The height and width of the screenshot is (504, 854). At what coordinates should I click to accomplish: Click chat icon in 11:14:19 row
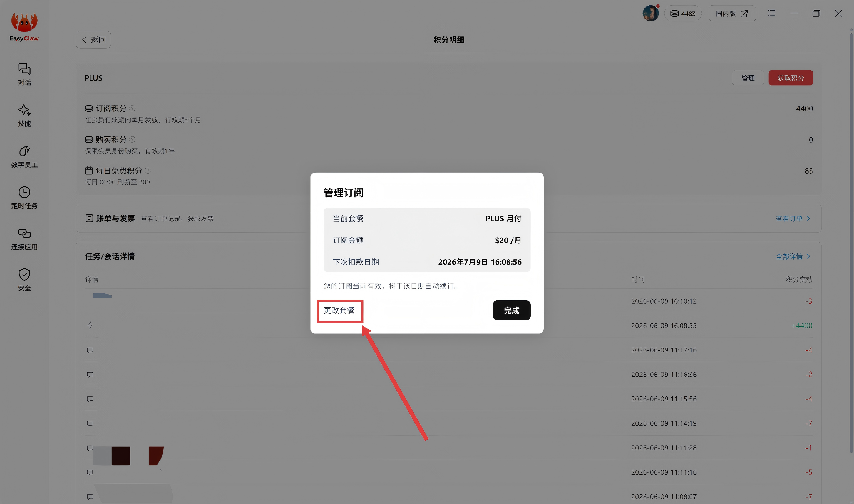[90, 423]
